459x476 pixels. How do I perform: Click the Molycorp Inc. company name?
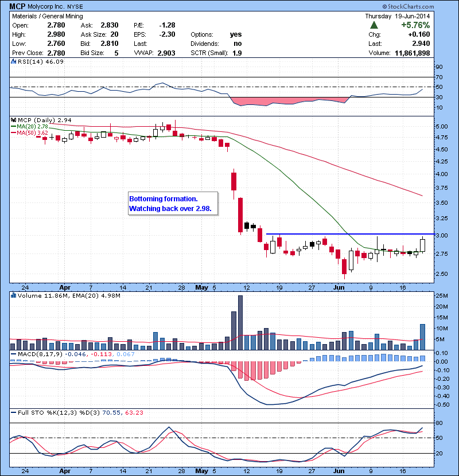tap(46, 7)
